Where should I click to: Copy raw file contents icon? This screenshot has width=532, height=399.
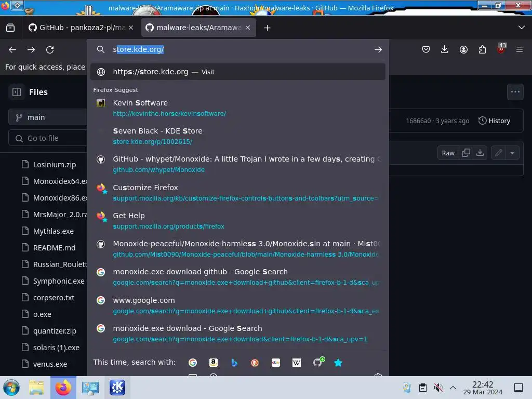pos(466,153)
